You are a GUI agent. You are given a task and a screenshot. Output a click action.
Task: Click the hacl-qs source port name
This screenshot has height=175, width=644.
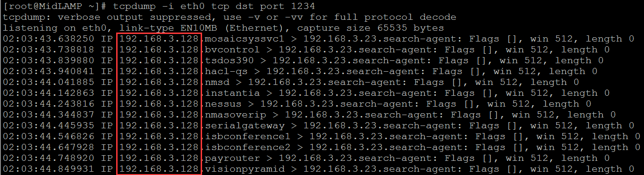point(226,72)
